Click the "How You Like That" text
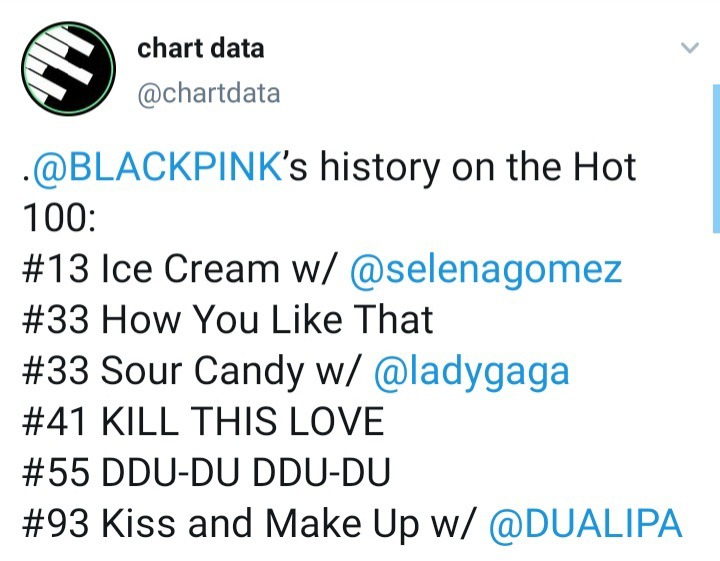 tap(267, 321)
